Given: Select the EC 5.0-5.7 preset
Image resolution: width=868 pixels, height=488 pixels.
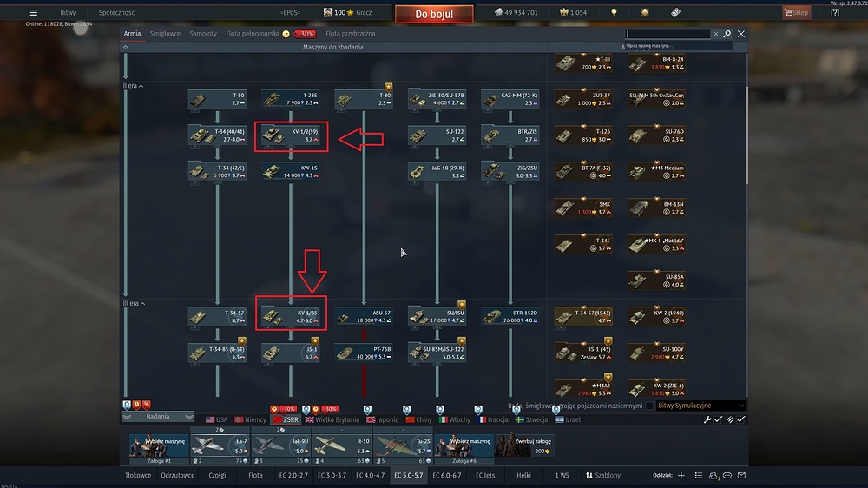Looking at the screenshot, I should 409,475.
